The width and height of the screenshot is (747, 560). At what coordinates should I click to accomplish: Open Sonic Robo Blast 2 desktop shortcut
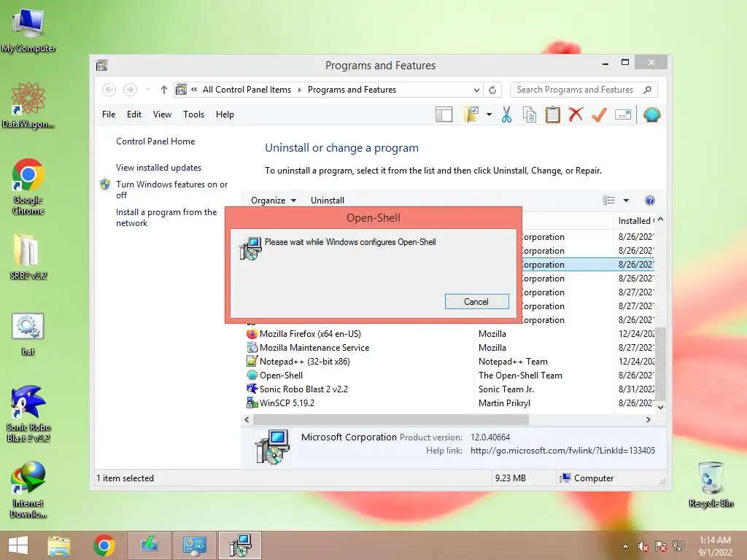coord(28,414)
